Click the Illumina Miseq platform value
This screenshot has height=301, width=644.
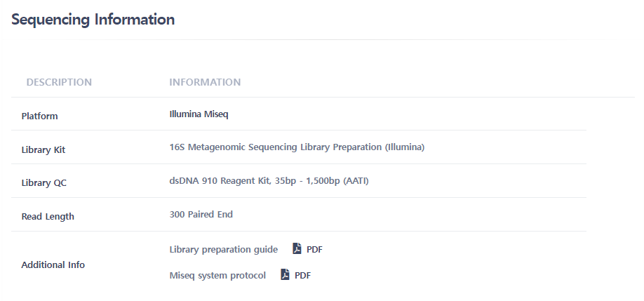pos(199,114)
